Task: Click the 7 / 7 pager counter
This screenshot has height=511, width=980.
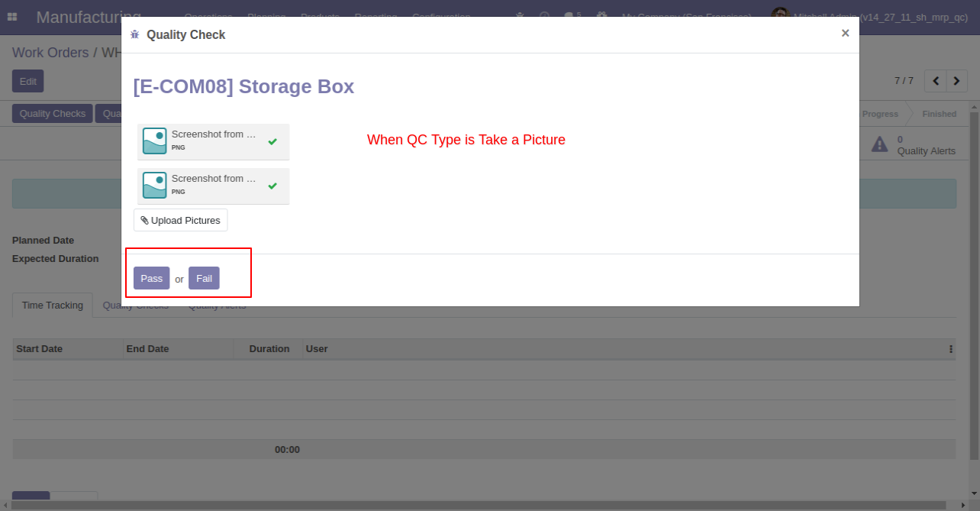Action: click(904, 80)
